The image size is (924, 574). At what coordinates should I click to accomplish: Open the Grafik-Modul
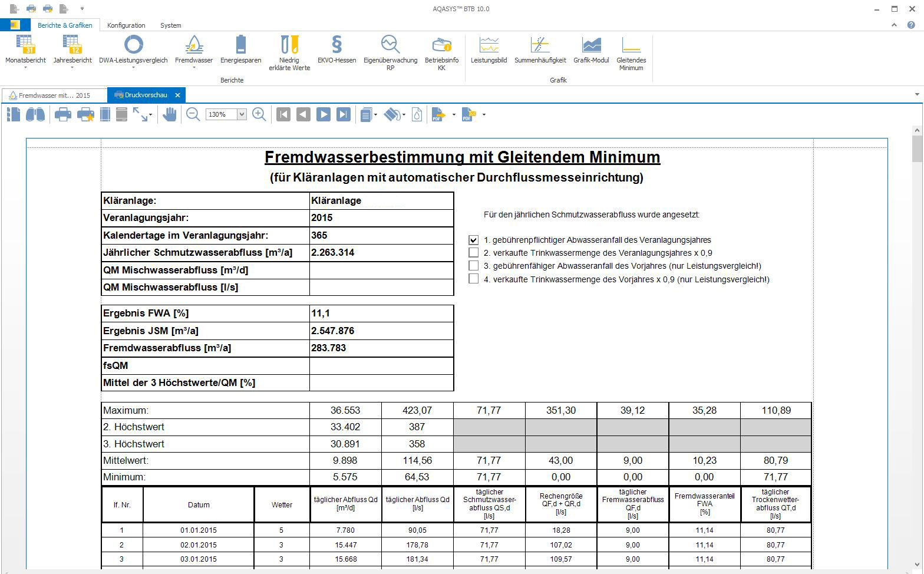[591, 50]
